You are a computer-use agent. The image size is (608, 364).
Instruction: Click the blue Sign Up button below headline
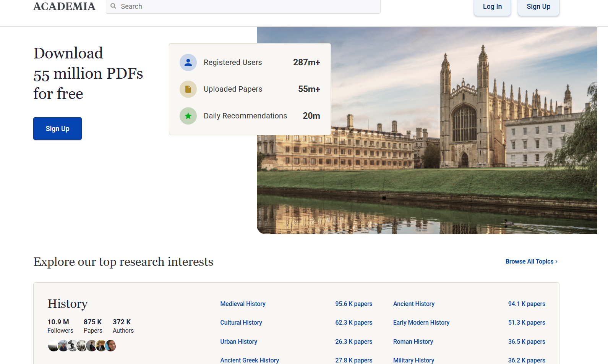click(57, 129)
